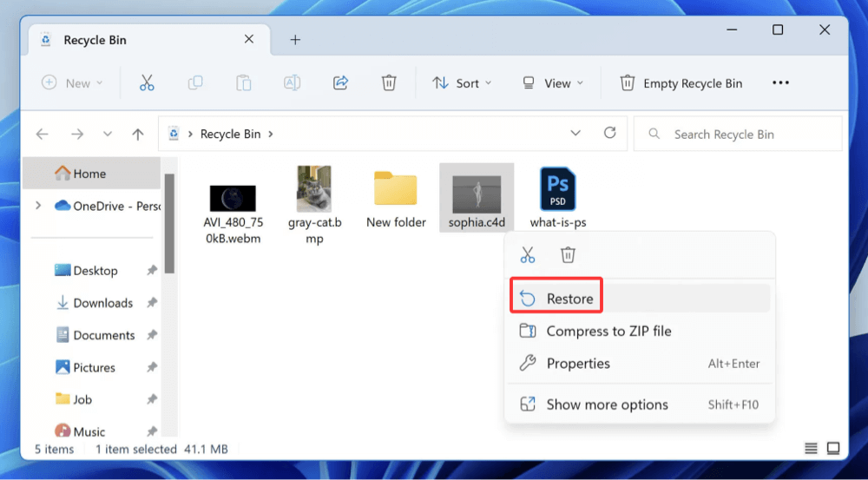Go back with the left arrow
Image resolution: width=868 pixels, height=480 pixels.
coord(42,134)
